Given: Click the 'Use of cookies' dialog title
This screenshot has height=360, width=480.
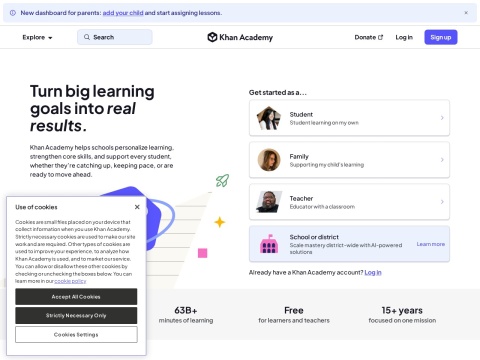Looking at the screenshot, I should coord(36,207).
